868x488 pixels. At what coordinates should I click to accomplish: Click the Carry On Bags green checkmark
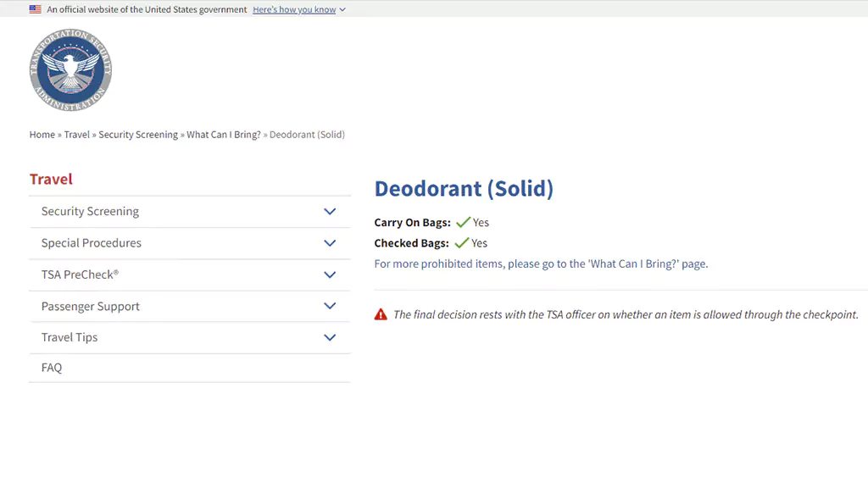(x=463, y=223)
